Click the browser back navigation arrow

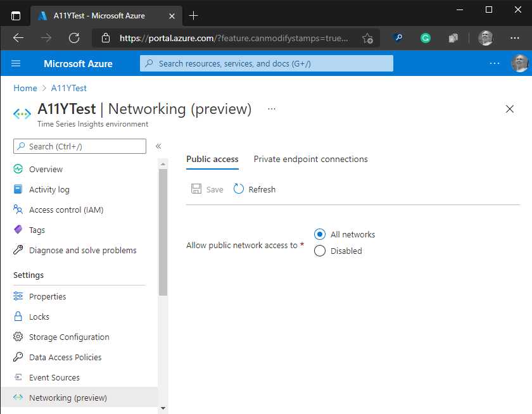tap(18, 38)
